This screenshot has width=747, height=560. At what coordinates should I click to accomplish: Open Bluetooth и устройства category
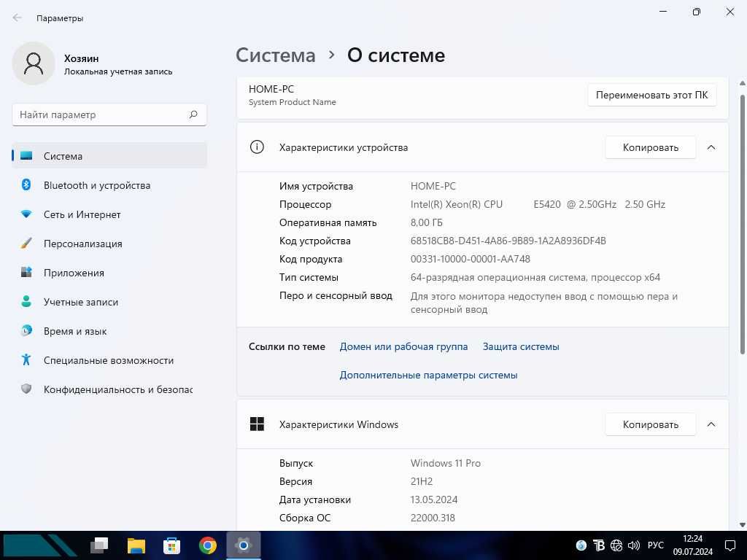109,185
